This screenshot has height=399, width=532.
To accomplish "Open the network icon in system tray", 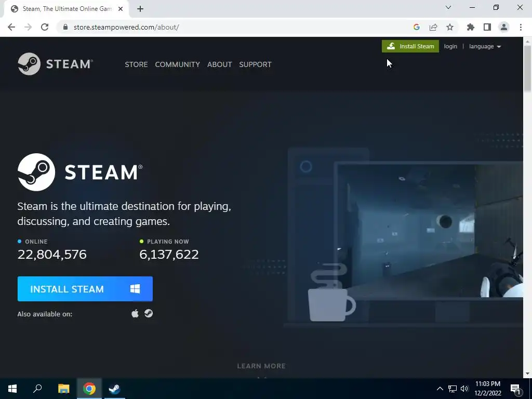I will point(453,389).
